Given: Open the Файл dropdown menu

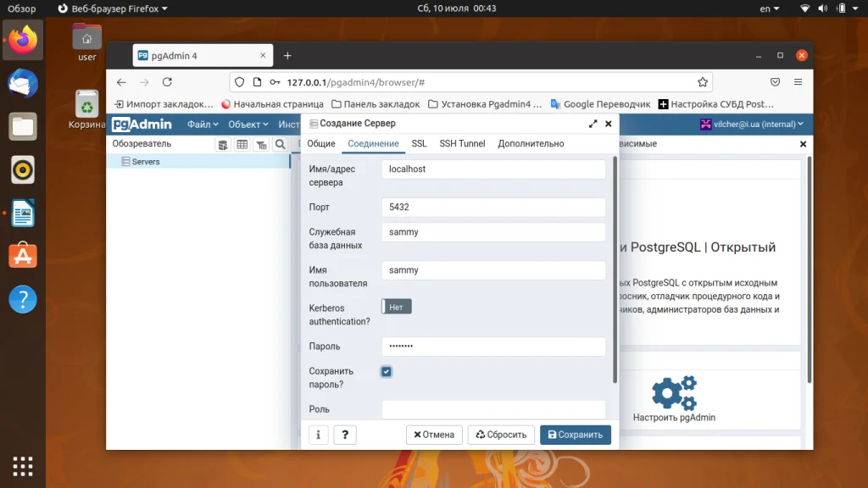Looking at the screenshot, I should tap(202, 123).
